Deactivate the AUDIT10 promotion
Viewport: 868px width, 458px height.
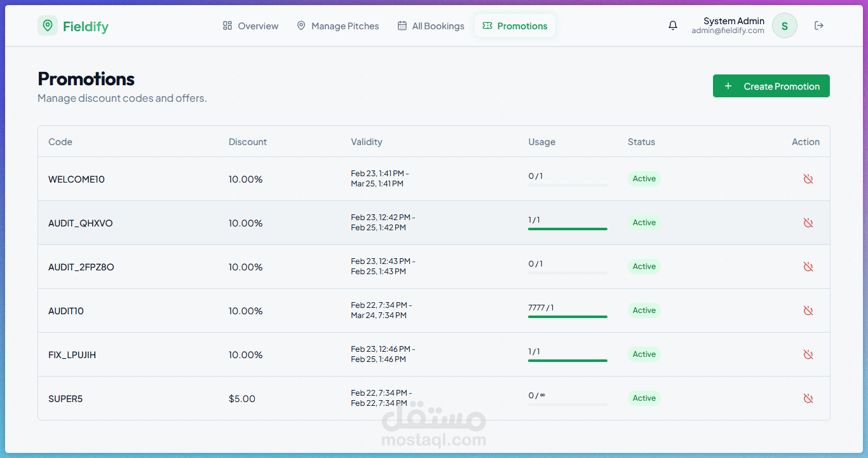click(x=808, y=311)
